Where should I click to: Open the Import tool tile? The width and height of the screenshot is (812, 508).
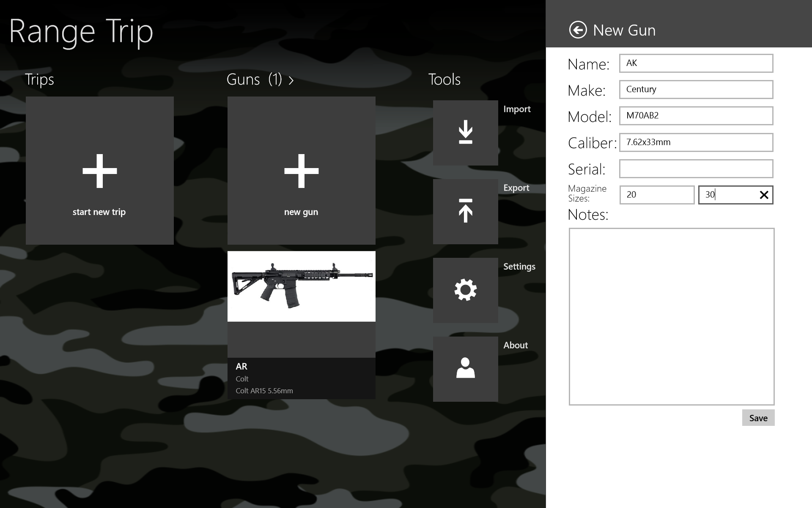click(465, 133)
